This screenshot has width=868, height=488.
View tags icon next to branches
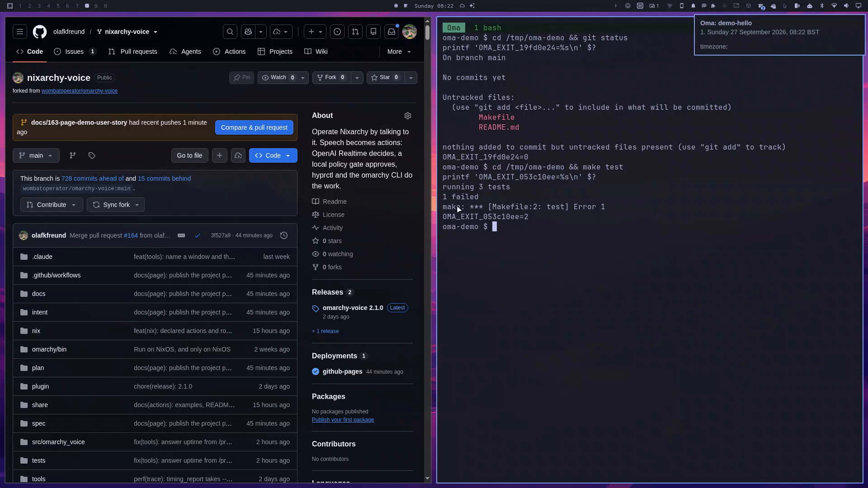point(92,155)
